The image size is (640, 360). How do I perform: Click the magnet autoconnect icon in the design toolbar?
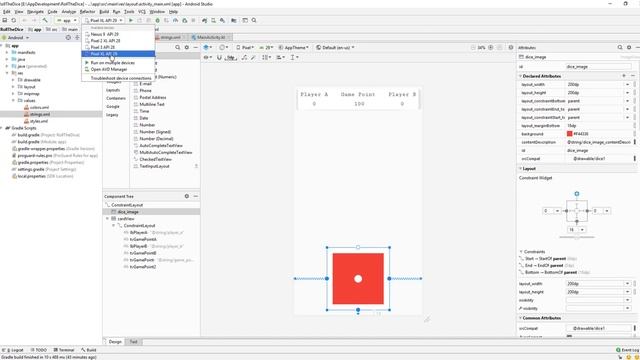(x=219, y=58)
